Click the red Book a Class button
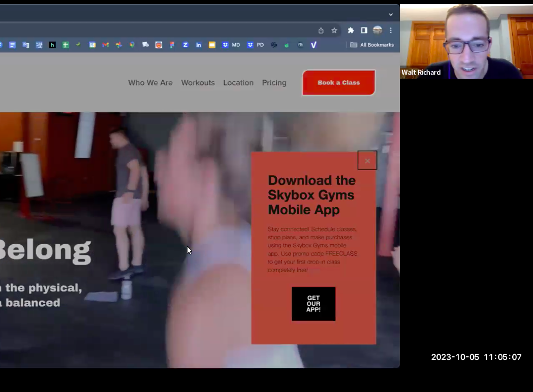The width and height of the screenshot is (533, 392). (x=338, y=83)
